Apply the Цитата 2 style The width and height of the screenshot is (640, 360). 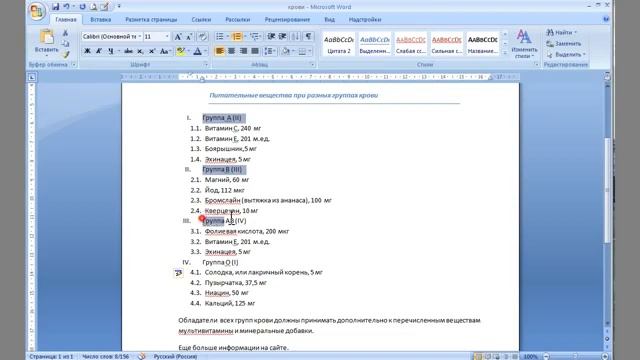pos(339,44)
